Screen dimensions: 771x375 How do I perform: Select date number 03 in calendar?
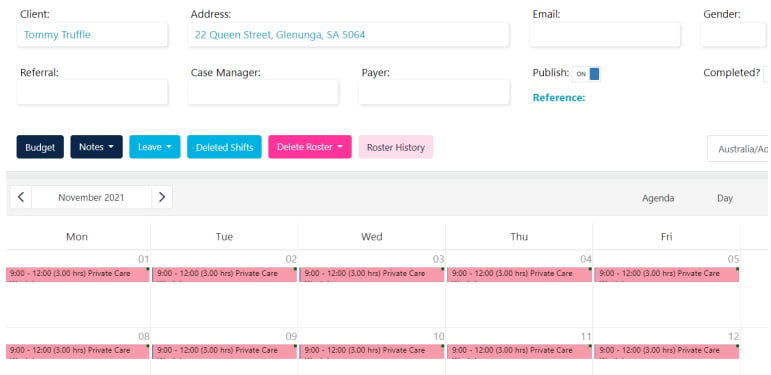[x=439, y=259]
